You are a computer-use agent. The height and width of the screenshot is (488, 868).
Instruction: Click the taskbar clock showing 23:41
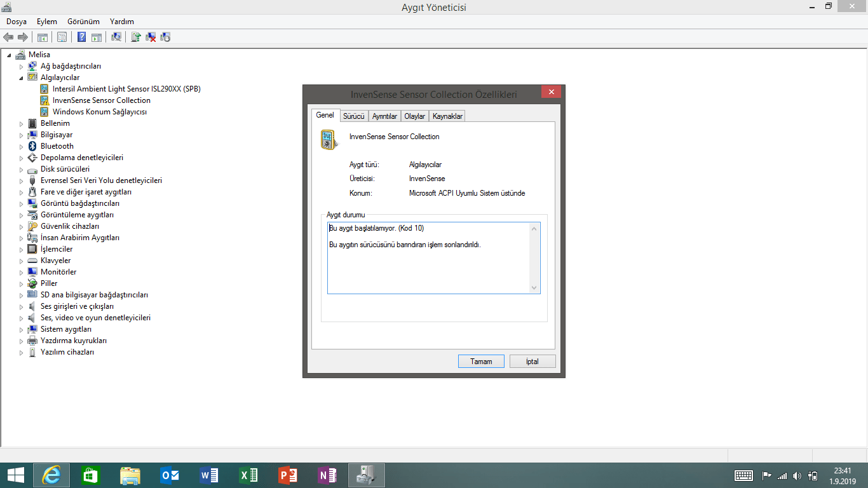tap(843, 471)
